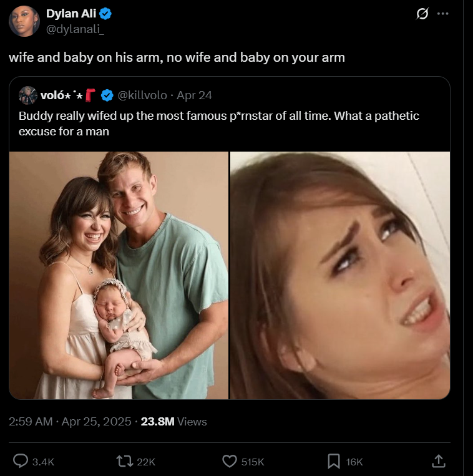Click the Dylan Ali display name

(71, 13)
